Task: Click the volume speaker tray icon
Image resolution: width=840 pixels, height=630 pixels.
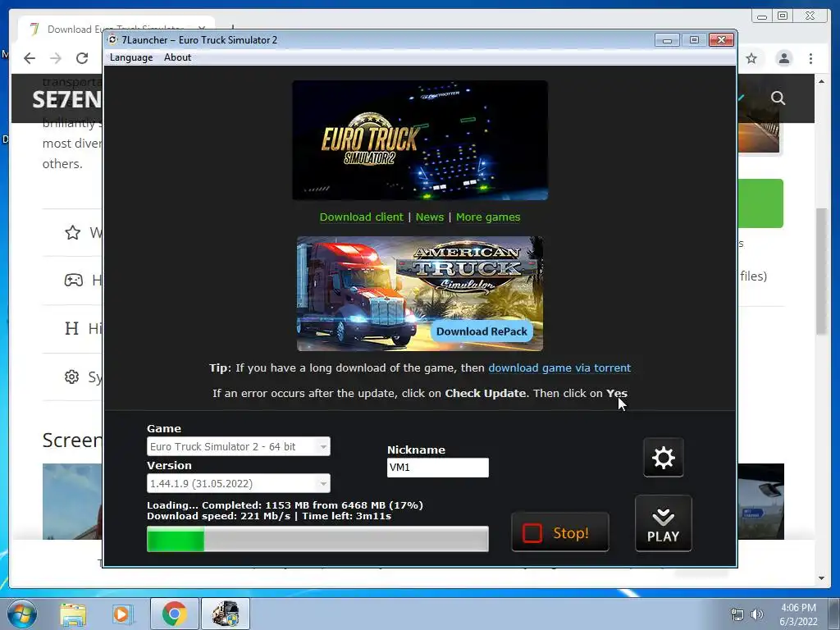Action: tap(756, 614)
